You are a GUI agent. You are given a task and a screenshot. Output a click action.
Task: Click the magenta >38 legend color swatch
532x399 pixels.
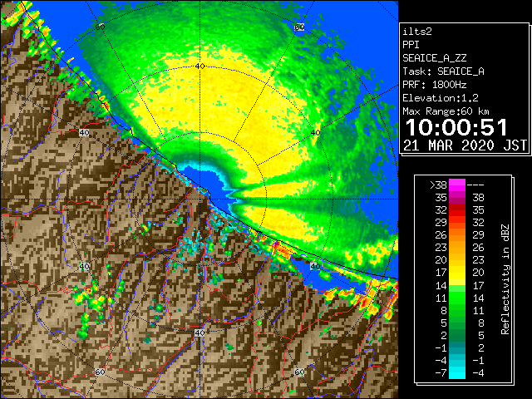tap(457, 185)
